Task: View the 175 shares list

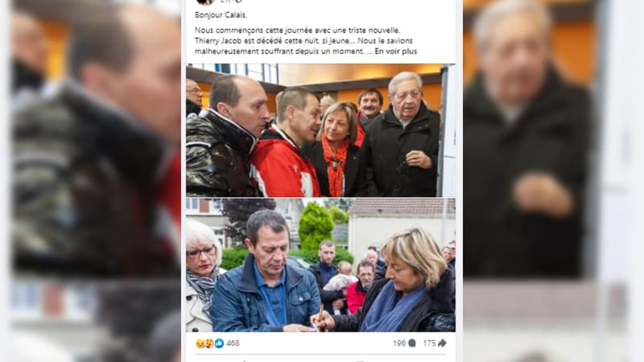Action: coord(429,343)
